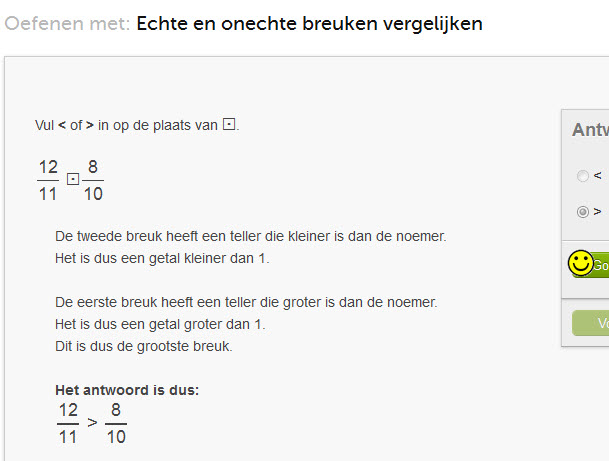This screenshot has height=461, width=609.
Task: Click the yellow smiley face icon
Action: coord(581,263)
